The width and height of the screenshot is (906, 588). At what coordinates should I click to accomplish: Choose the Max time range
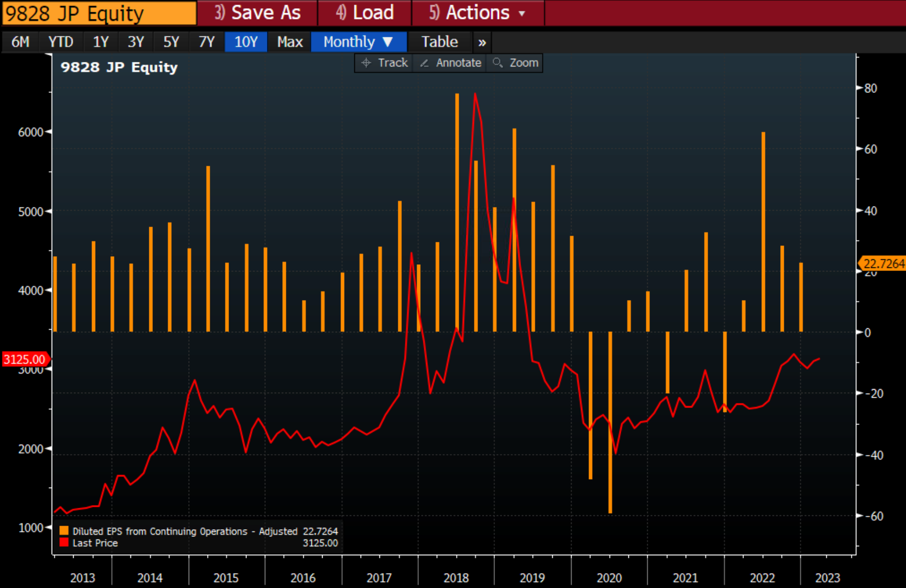pos(289,42)
